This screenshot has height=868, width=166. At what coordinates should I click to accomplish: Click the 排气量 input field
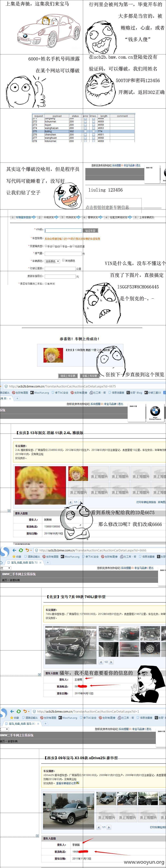point(63,253)
